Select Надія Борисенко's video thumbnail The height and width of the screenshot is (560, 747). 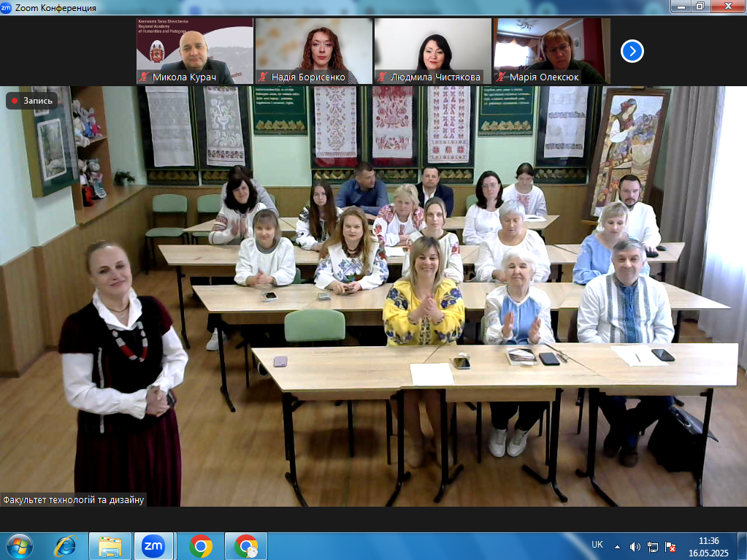coord(313,50)
